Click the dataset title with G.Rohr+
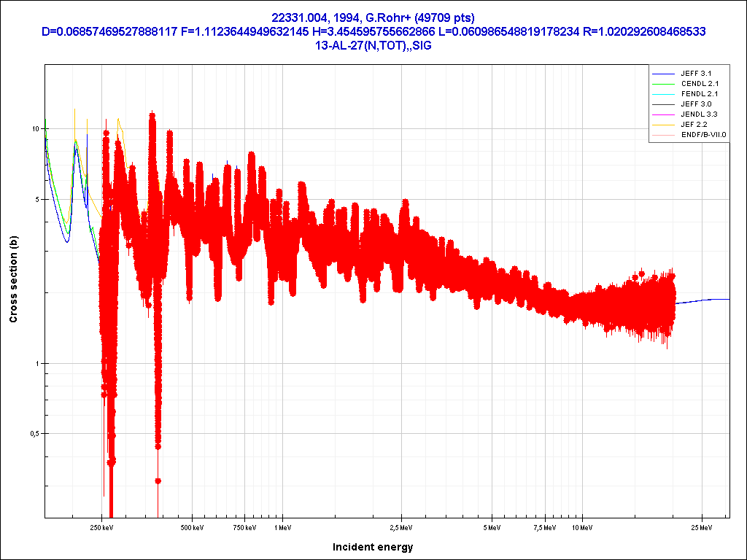 tap(373, 17)
